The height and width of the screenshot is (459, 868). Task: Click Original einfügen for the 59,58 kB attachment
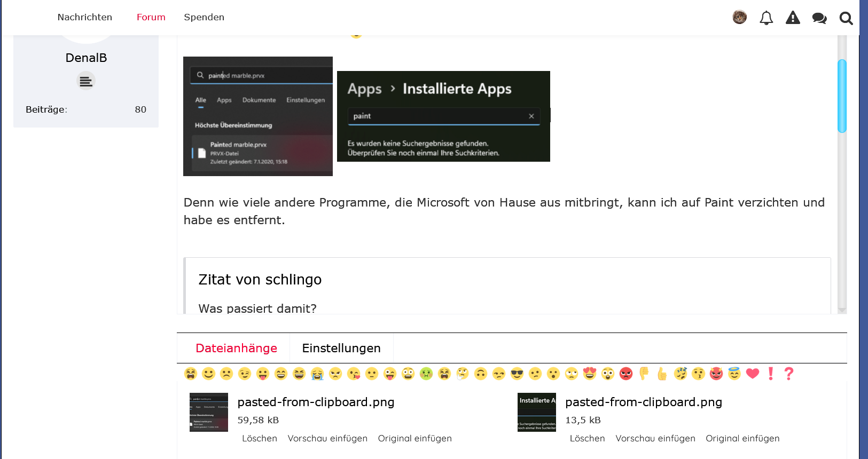click(x=415, y=438)
